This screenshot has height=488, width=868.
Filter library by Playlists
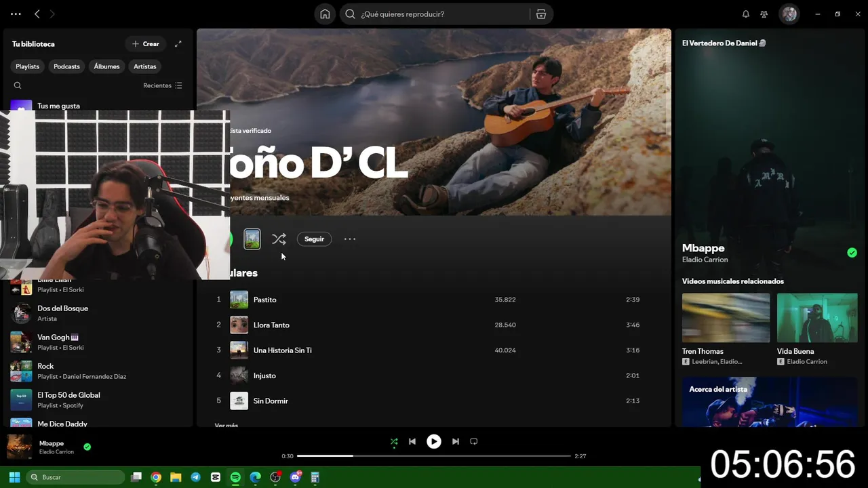tap(28, 66)
